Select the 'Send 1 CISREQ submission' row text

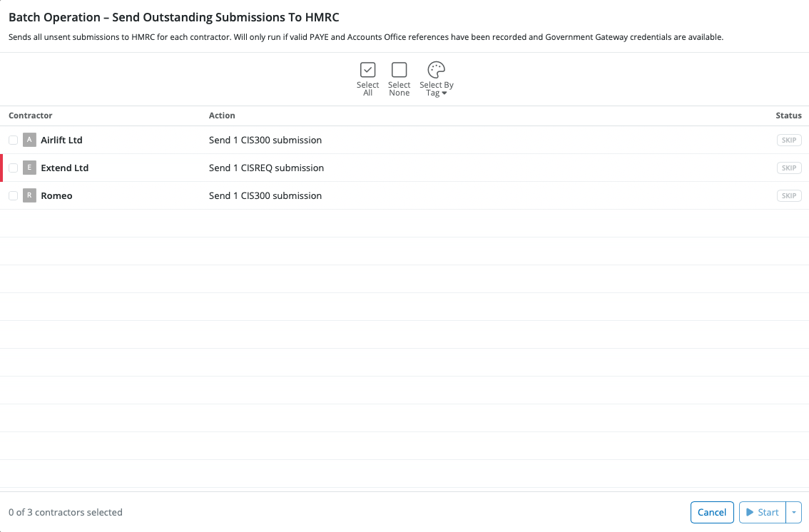tap(266, 168)
